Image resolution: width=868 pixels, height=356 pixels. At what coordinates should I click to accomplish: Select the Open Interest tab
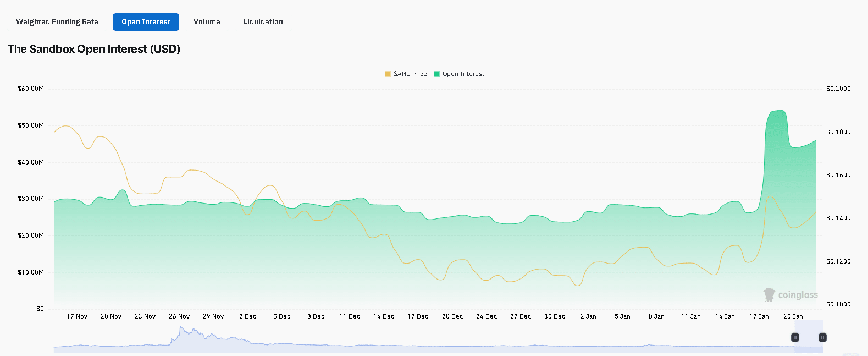[x=146, y=22]
